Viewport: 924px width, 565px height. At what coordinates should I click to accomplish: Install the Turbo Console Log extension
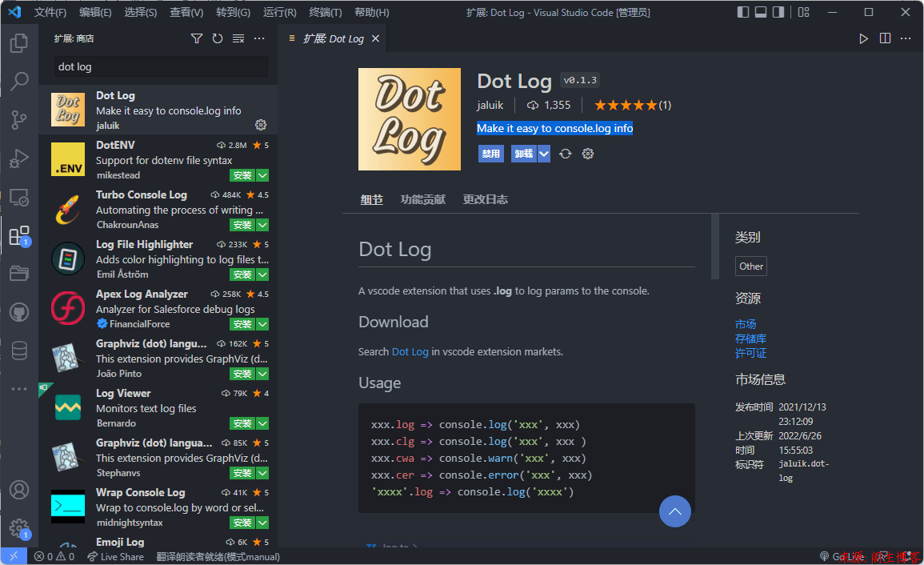tap(242, 225)
